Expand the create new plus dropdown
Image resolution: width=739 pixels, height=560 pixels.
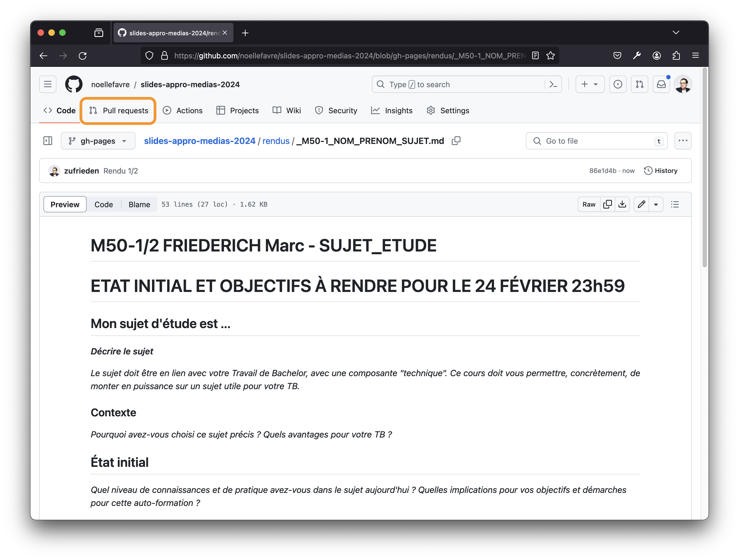(589, 84)
